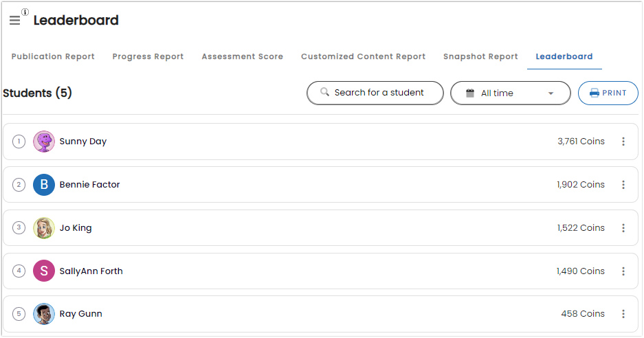This screenshot has width=644, height=338.
Task: Open the hamburger navigation menu
Action: pos(15,20)
